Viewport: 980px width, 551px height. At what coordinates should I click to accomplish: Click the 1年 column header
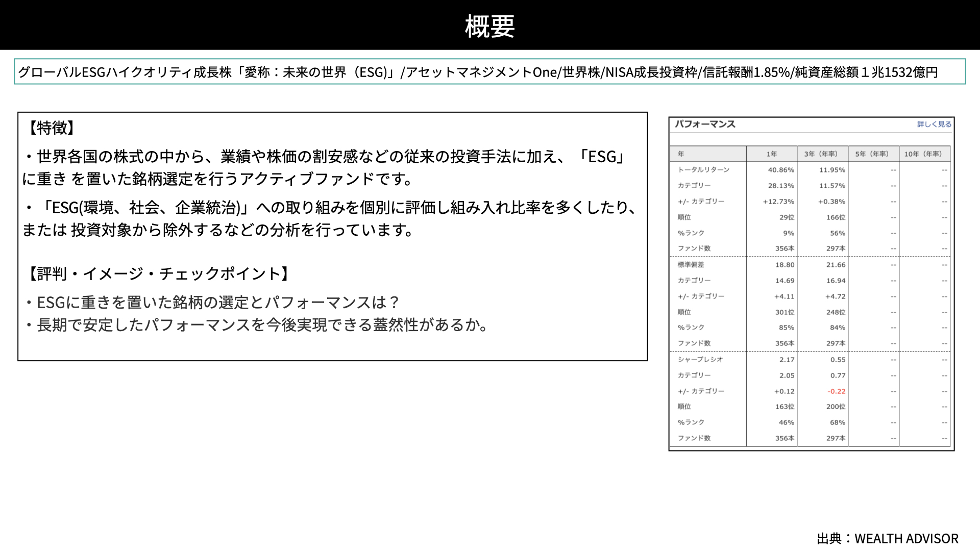click(771, 154)
